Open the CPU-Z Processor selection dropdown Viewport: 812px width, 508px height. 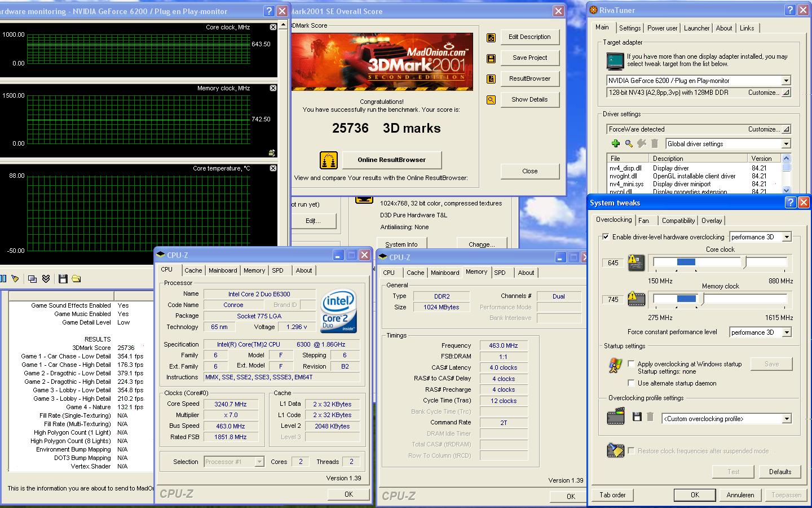click(259, 462)
